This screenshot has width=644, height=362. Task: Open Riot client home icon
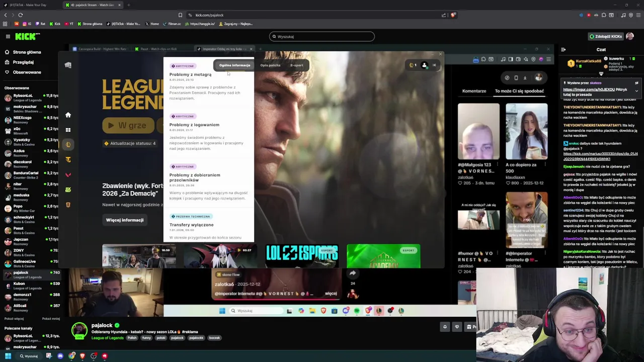point(68,115)
